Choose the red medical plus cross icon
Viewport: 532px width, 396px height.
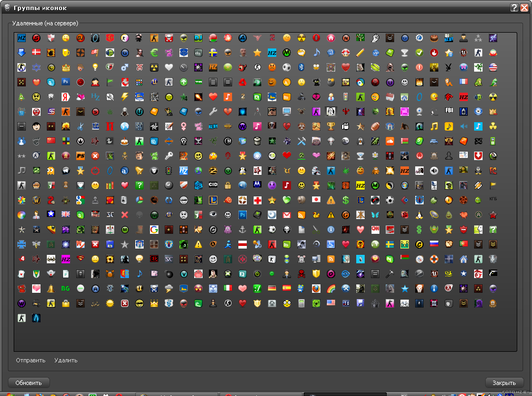click(257, 200)
